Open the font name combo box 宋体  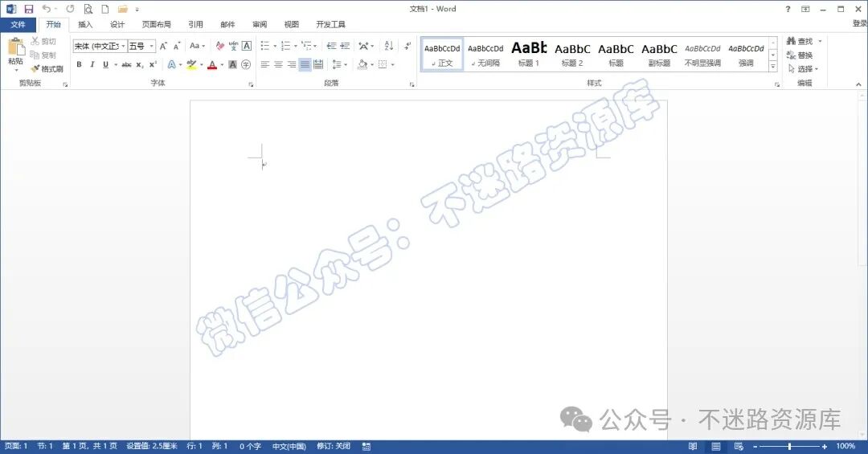point(100,46)
